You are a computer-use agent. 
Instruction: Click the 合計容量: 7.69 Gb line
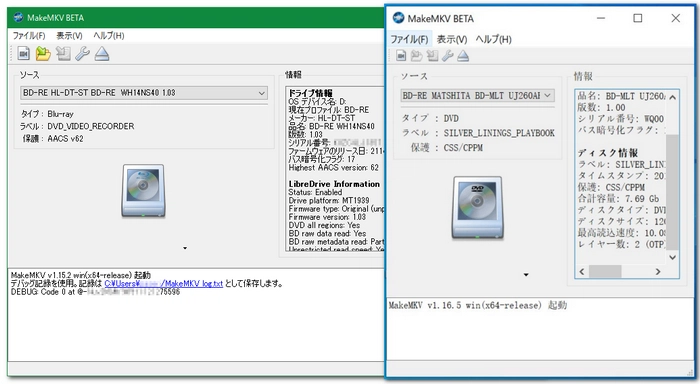click(x=618, y=199)
